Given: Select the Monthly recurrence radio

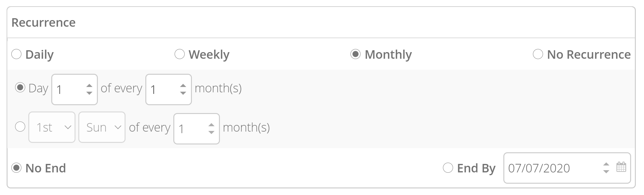Looking at the screenshot, I should tap(356, 54).
